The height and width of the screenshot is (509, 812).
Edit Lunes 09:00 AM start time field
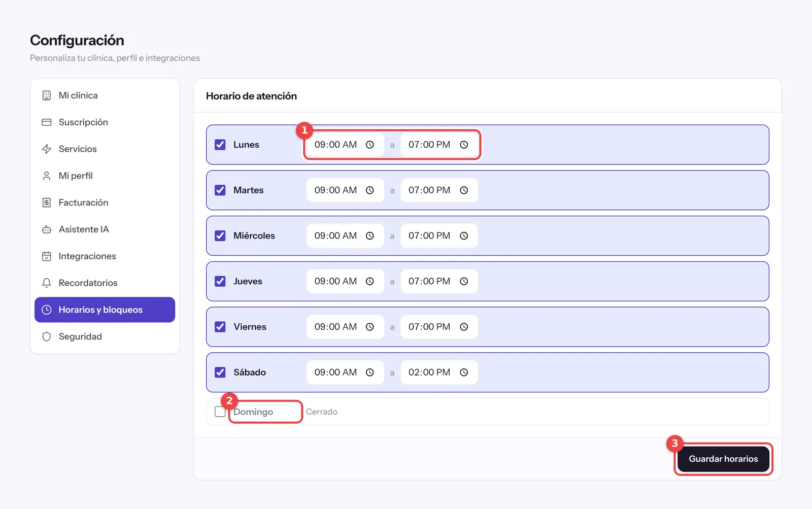tap(345, 145)
